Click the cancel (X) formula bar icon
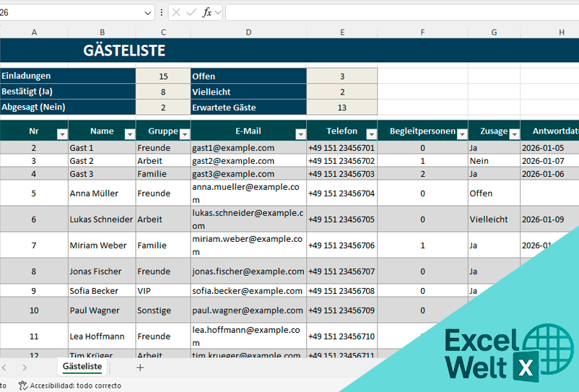 tap(176, 13)
